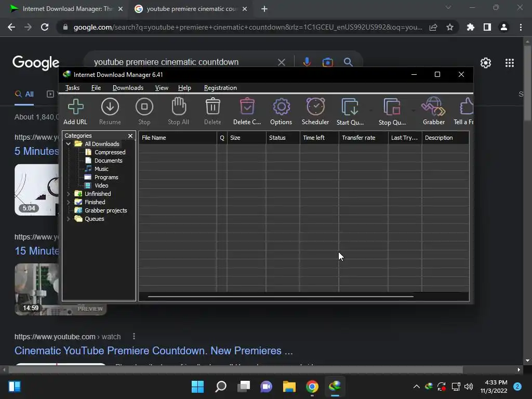Sort by Size column header

pos(246,138)
